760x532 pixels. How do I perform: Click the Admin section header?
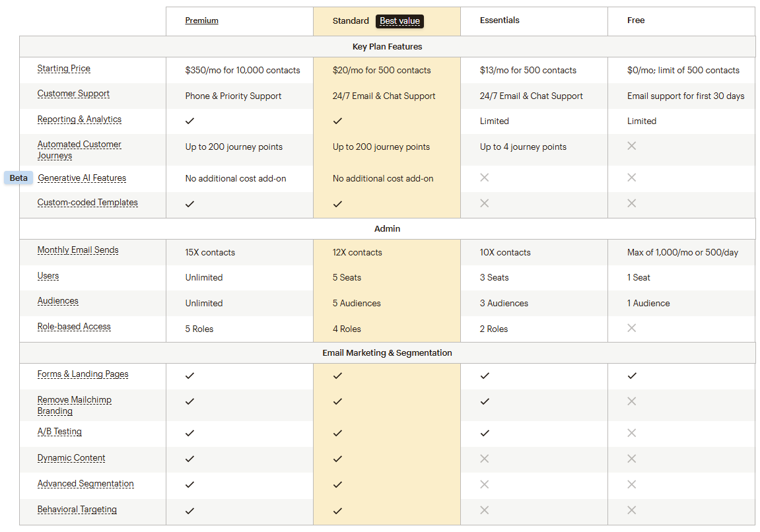(387, 229)
